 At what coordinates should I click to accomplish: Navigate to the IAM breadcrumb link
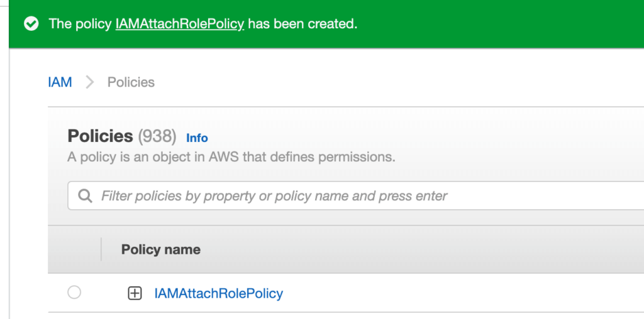[x=60, y=82]
